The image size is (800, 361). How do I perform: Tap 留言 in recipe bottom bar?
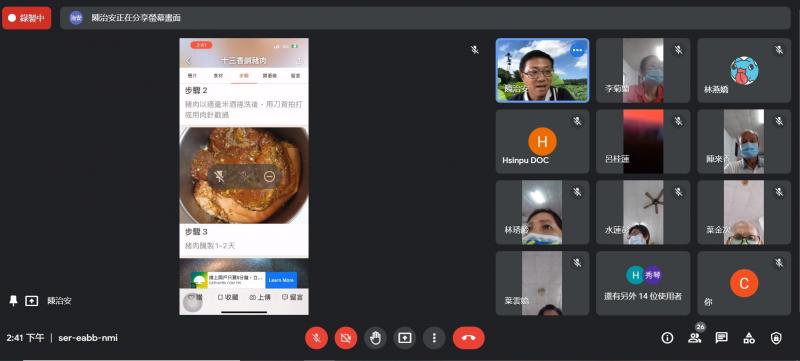point(292,297)
